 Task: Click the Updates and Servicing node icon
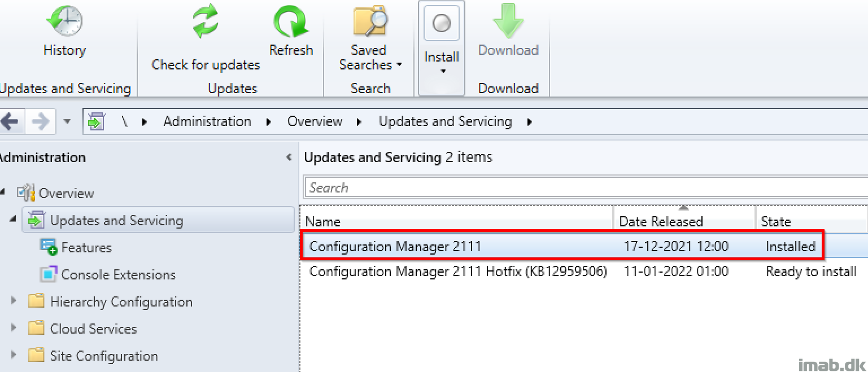pyautogui.click(x=36, y=220)
